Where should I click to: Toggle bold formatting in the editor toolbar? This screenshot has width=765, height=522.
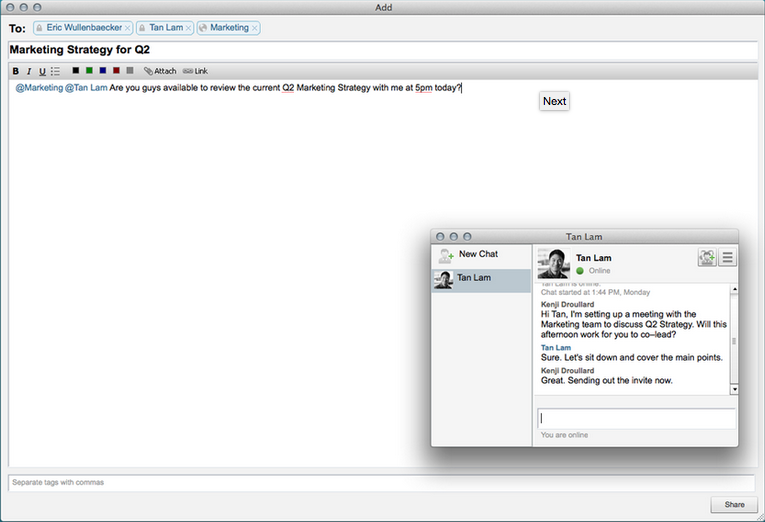point(16,71)
